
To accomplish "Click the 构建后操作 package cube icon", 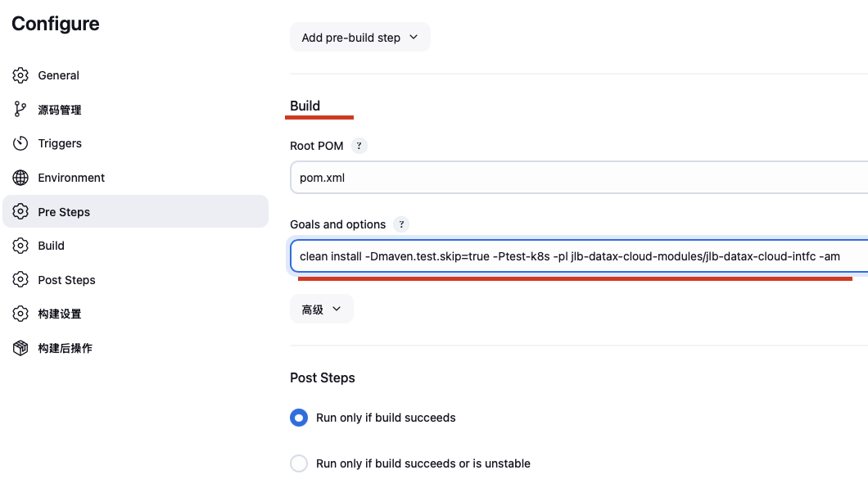I will 20,348.
